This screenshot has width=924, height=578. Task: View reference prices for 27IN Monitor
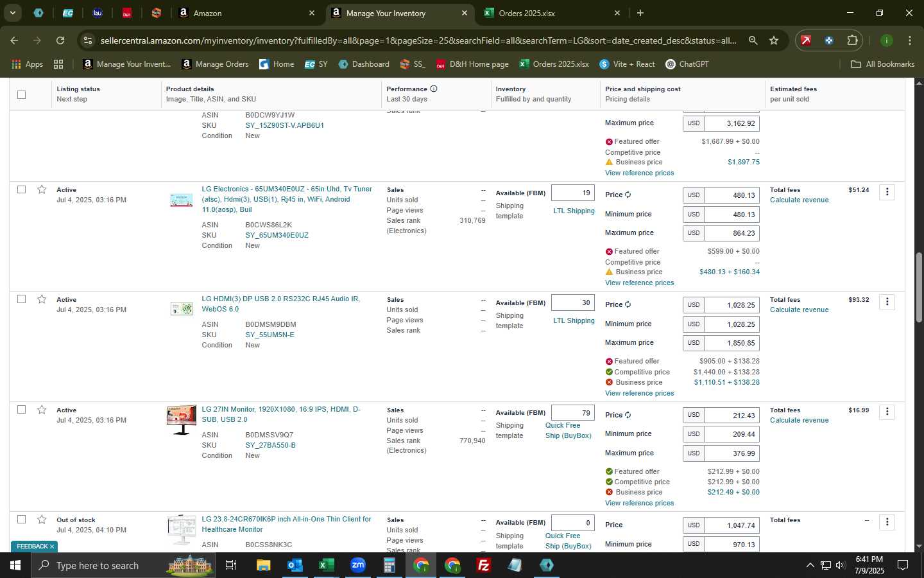[x=639, y=503]
